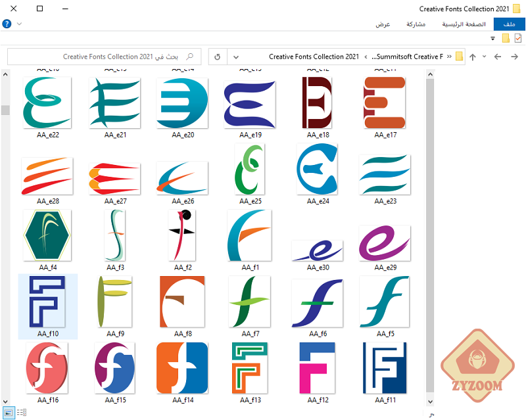The height and width of the screenshot is (420, 526).
Task: Open the Customize Quick Access Toolbar dropdown
Action: [x=492, y=39]
